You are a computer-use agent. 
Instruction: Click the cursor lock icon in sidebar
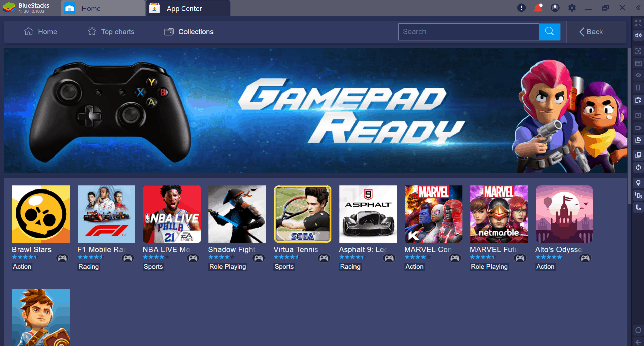point(638,51)
